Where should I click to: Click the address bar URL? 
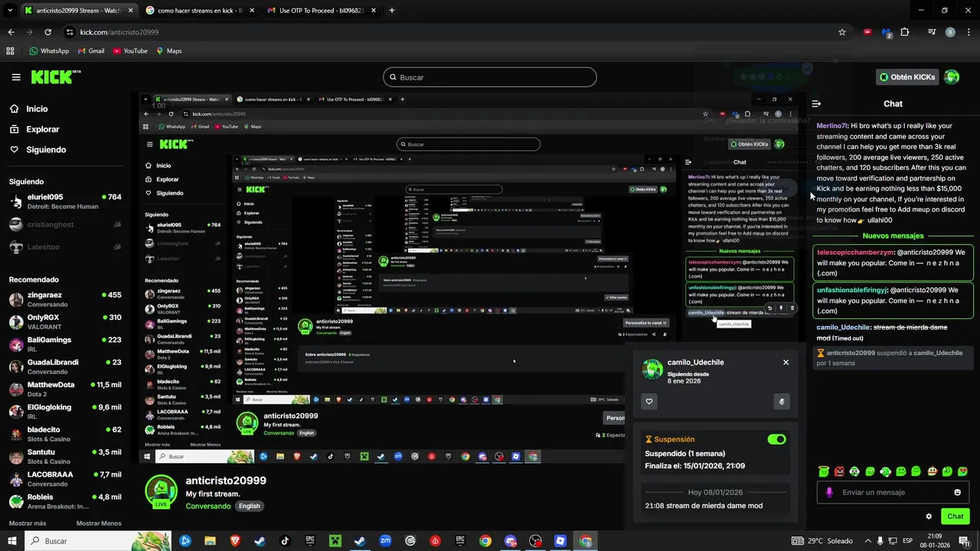pyautogui.click(x=119, y=32)
